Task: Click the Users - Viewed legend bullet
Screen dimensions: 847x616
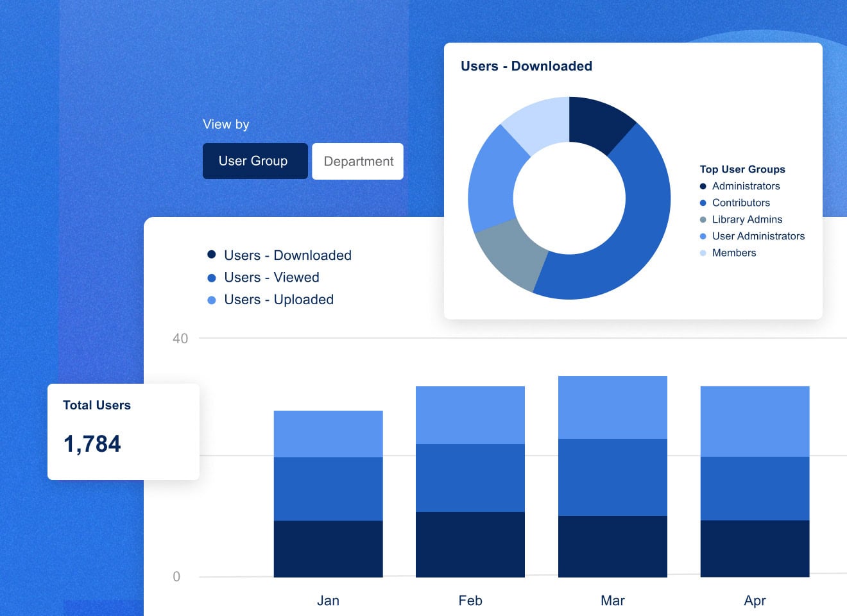Action: pos(212,277)
